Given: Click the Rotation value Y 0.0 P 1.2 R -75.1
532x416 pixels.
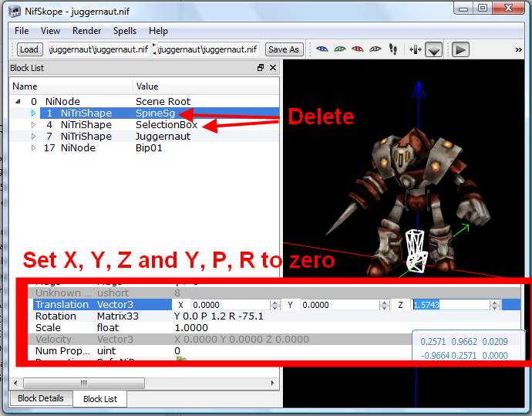Looking at the screenshot, I should [x=218, y=316].
